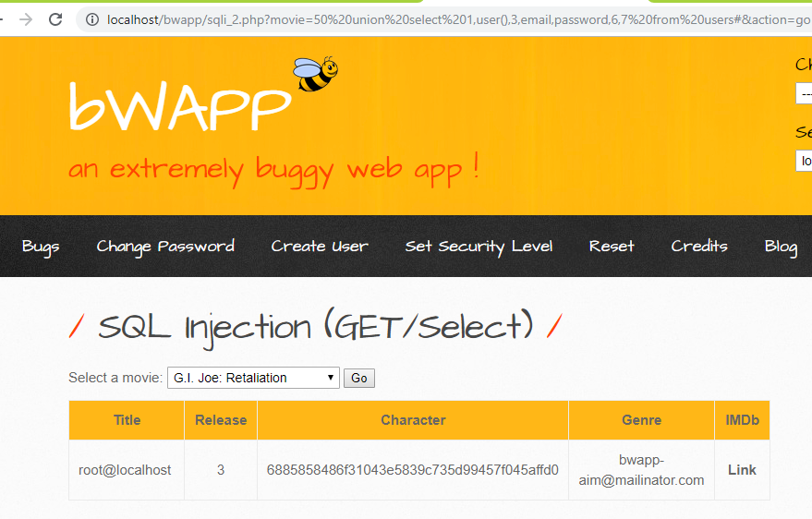Screen dimensions: 812x519
Task: Select the root@localhost cell
Action: [x=125, y=470]
